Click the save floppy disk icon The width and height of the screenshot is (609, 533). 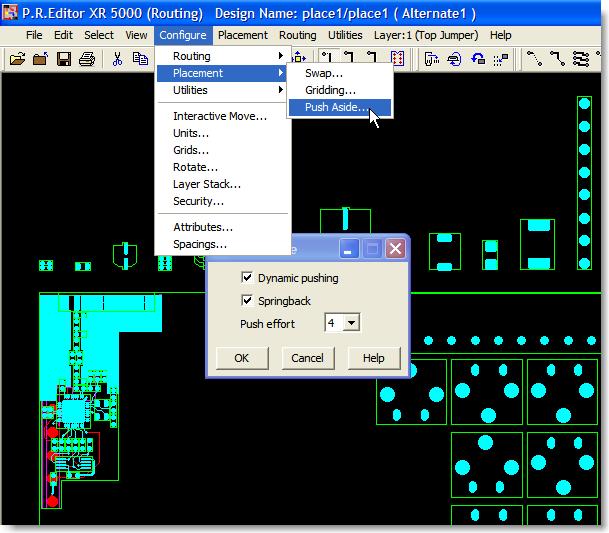tap(64, 59)
